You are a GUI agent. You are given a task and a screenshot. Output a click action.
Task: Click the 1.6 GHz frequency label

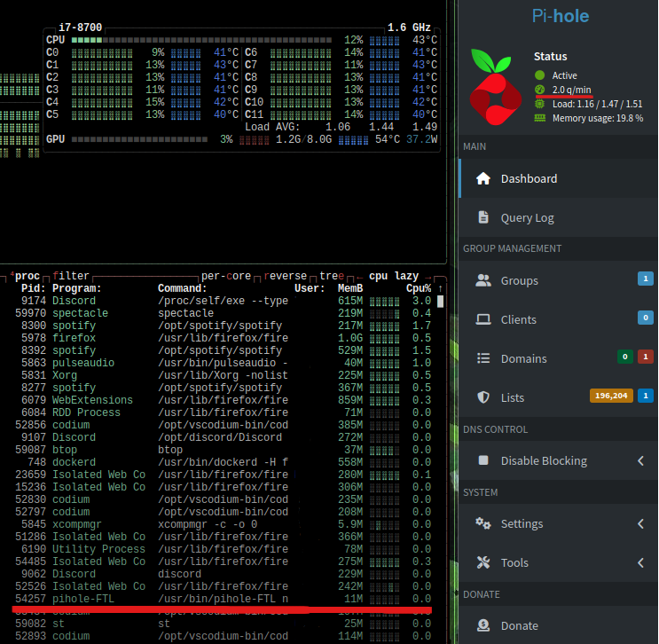coord(409,27)
